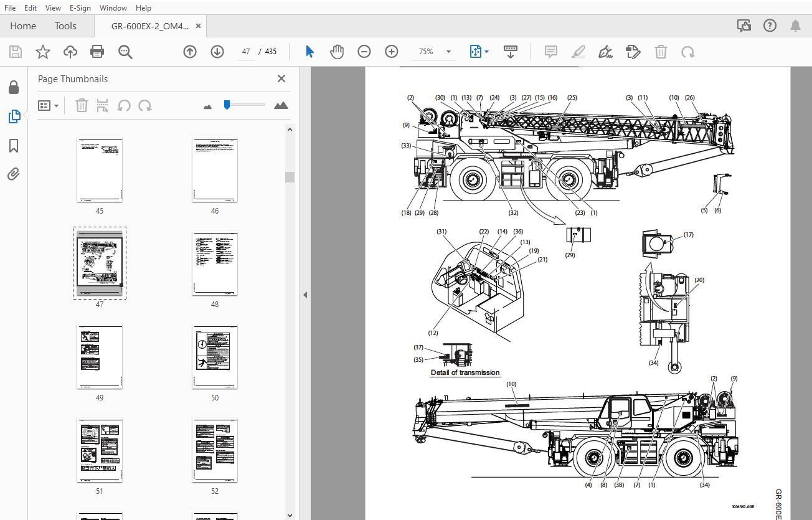This screenshot has height=520, width=812.
Task: Delete the thumbnail page with the panel trash icon
Action: pyautogui.click(x=82, y=105)
